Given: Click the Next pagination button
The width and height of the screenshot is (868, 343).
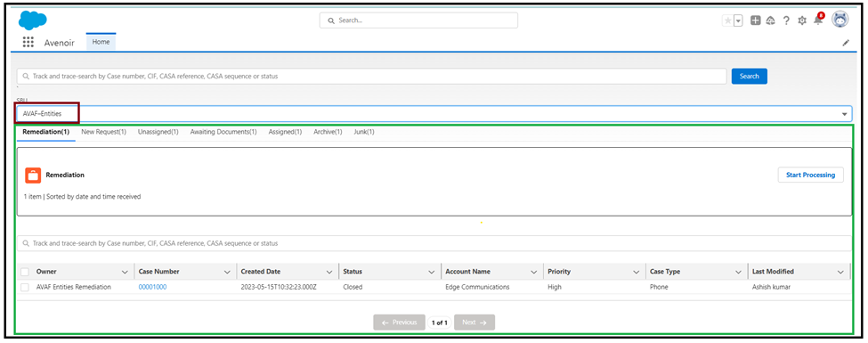Looking at the screenshot, I should click(475, 323).
